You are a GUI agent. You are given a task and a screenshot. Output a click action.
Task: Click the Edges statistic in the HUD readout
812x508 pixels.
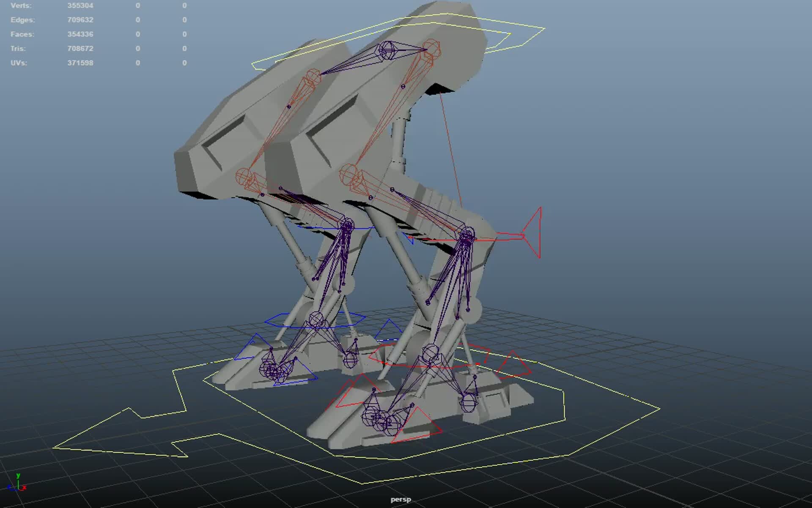pos(80,19)
